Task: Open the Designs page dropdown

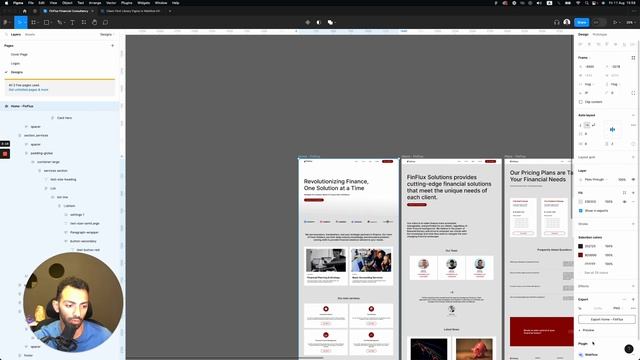Action: [107, 35]
